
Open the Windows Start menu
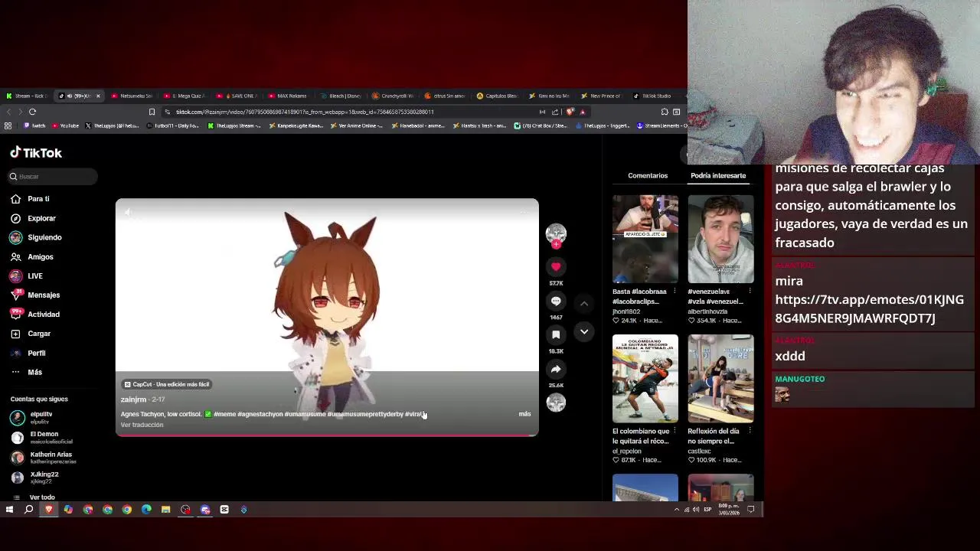point(9,510)
